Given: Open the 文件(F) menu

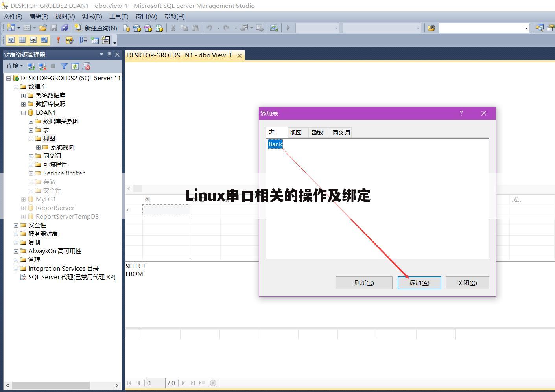Looking at the screenshot, I should coord(13,16).
